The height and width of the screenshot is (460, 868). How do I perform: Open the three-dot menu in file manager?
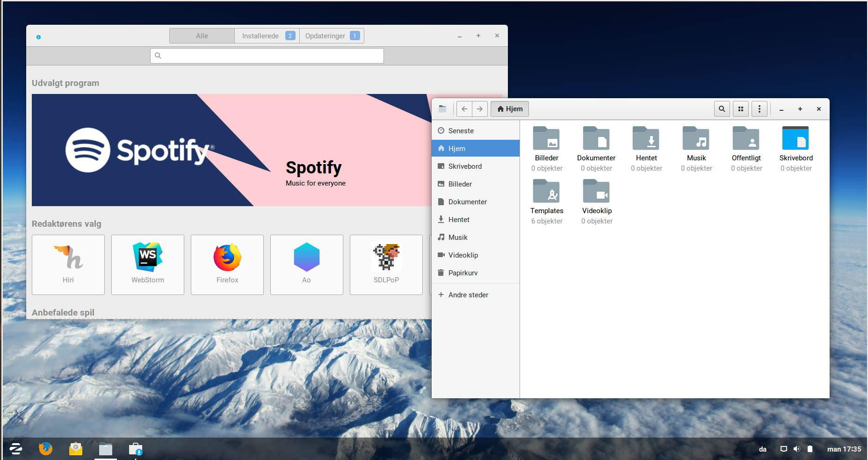[x=759, y=109]
